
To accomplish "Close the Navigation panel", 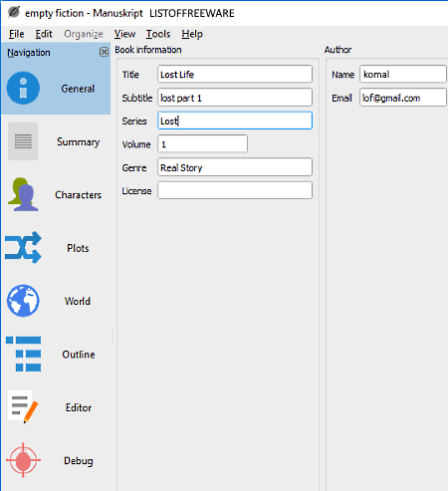I will 104,52.
